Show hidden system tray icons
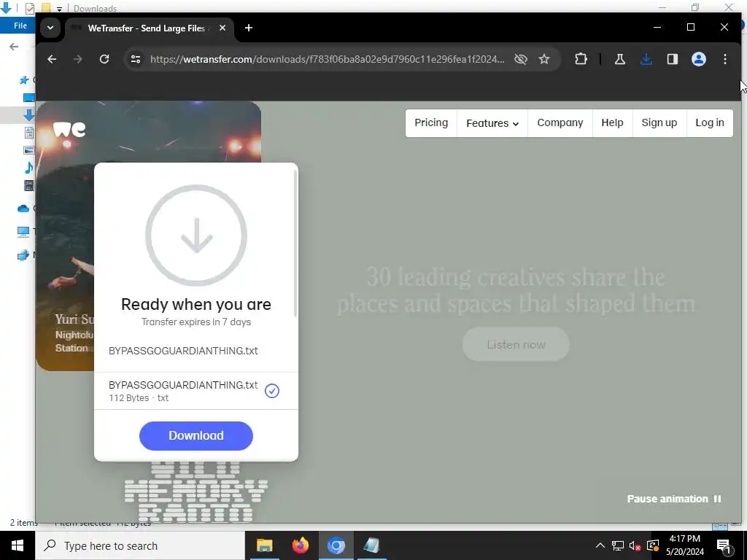The height and width of the screenshot is (560, 747). (600, 545)
